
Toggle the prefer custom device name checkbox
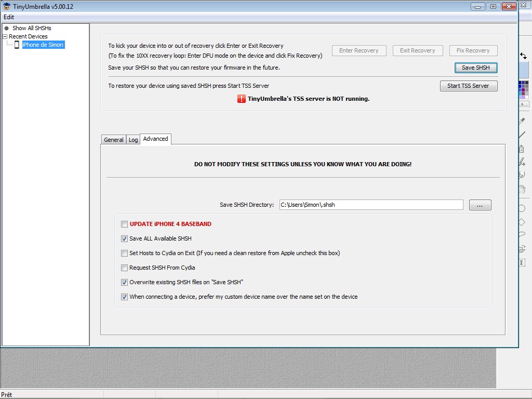124,297
